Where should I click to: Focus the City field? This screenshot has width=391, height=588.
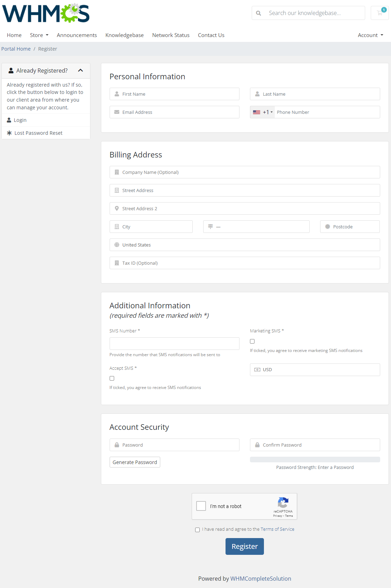[x=151, y=227]
